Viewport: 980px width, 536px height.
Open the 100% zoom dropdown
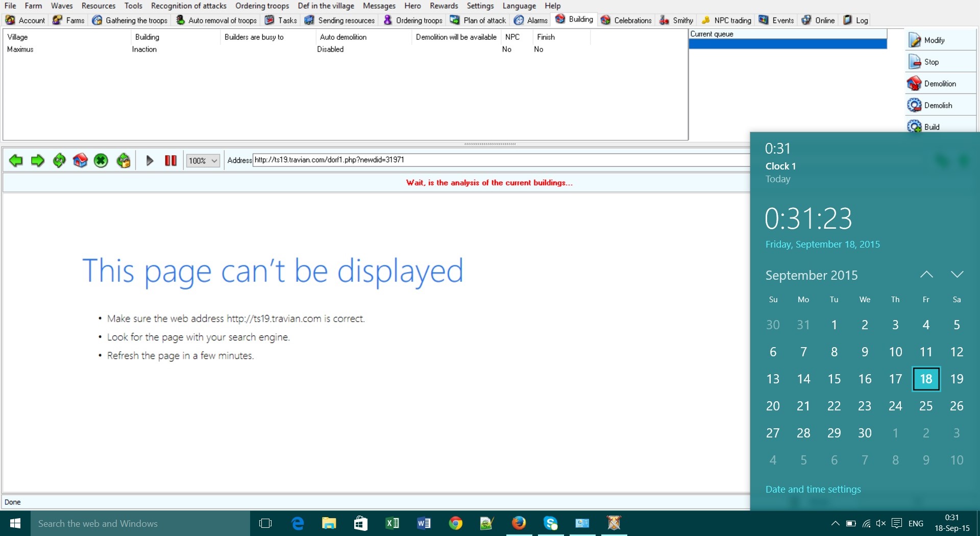coord(203,161)
